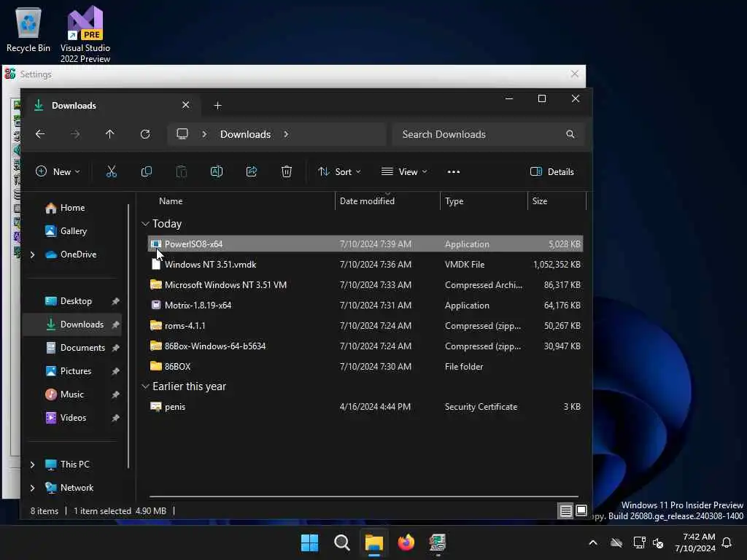The width and height of the screenshot is (747, 560).
Task: Select Microsoft Windows NT 3.51 VM archive
Action: click(x=365, y=285)
